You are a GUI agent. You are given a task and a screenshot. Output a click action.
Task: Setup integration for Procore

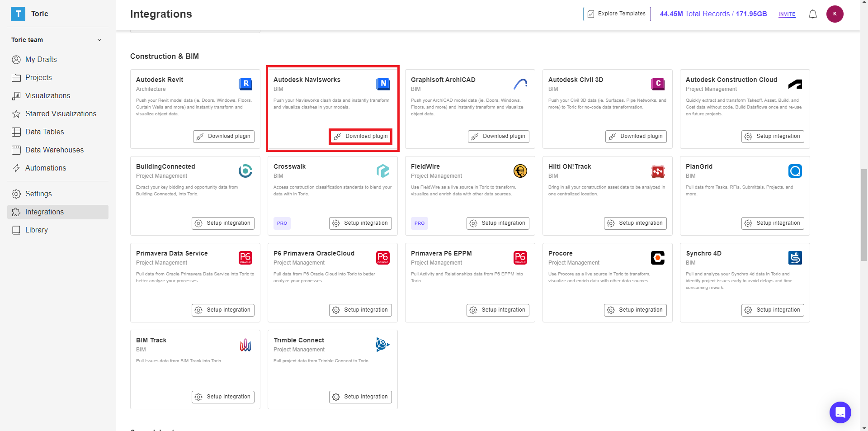click(x=635, y=310)
